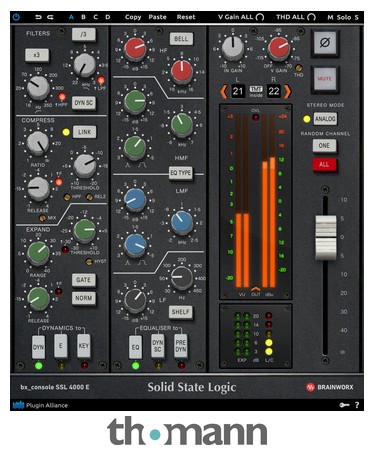The width and height of the screenshot is (374, 455).
Task: Select settings slot B
Action: pyautogui.click(x=83, y=17)
